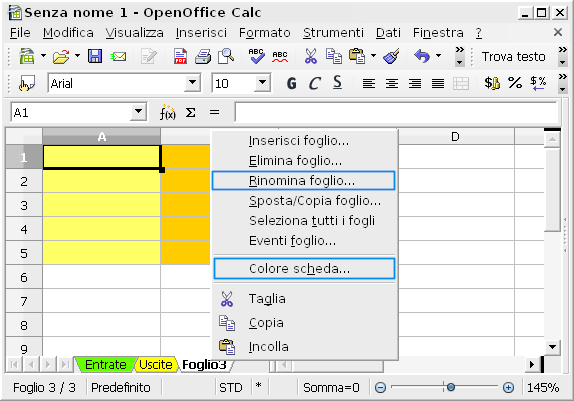Click the formula input line
Viewport: 574px width, 401px height.
(397, 112)
